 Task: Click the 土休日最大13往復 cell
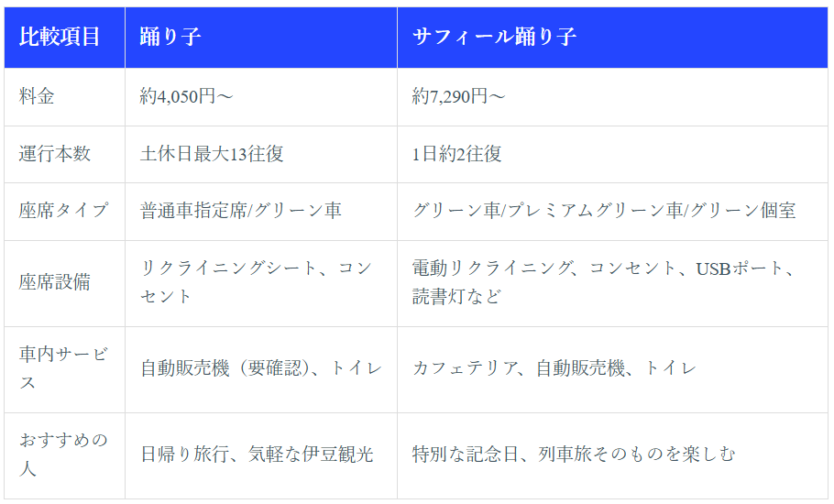(x=212, y=154)
